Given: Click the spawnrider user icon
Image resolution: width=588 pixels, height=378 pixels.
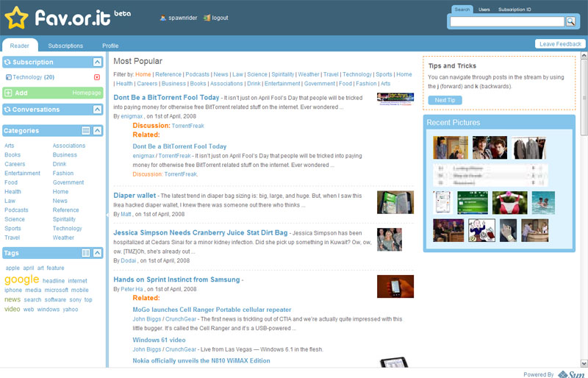Looking at the screenshot, I should click(162, 18).
